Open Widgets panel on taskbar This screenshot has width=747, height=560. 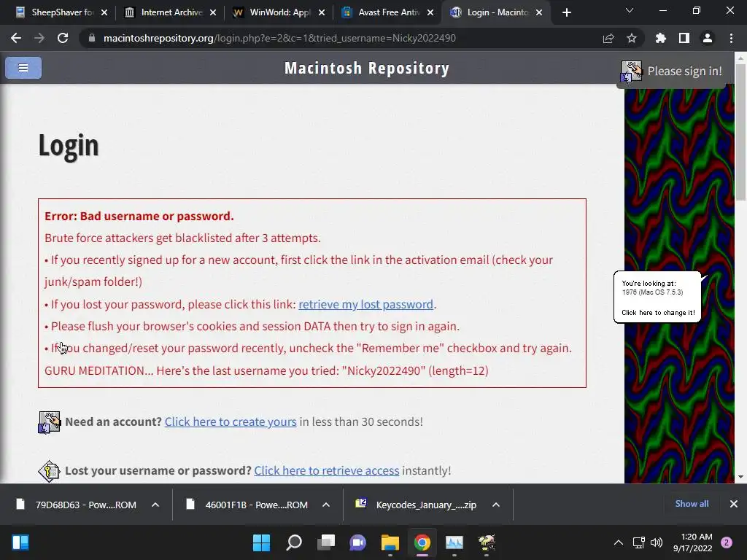[20, 542]
